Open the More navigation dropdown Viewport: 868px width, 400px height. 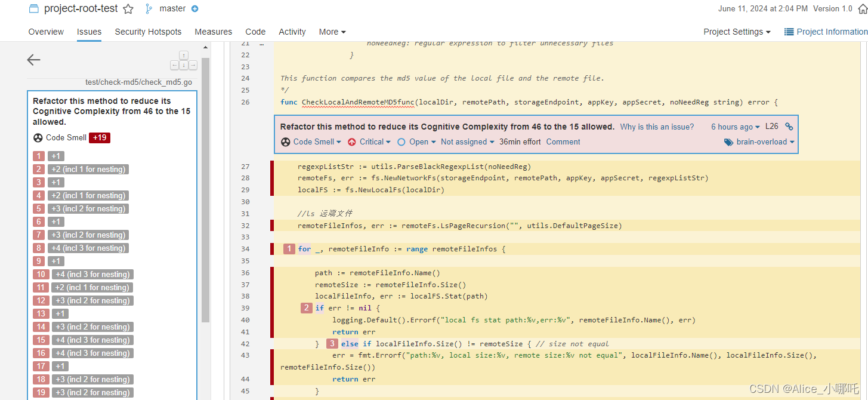332,32
